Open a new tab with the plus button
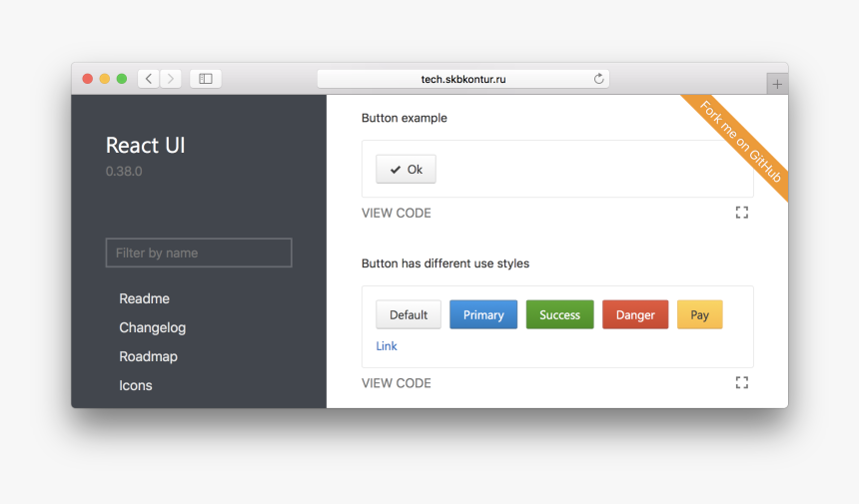859x504 pixels. tap(777, 84)
